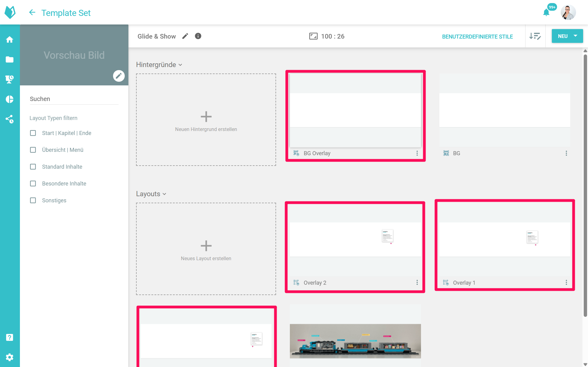Select the Overlay 1 layout thumbnail
This screenshot has width=588, height=367.
tap(504, 239)
